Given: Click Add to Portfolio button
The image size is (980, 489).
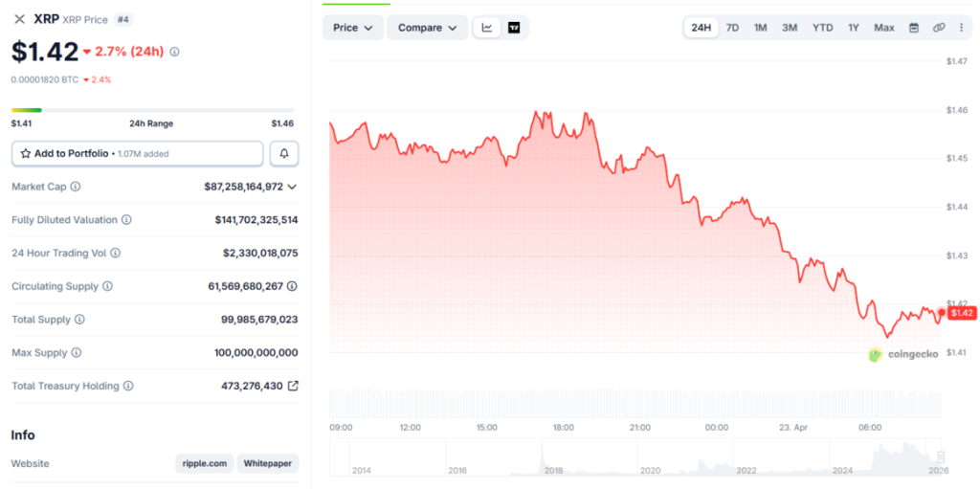Looking at the screenshot, I should point(137,153).
